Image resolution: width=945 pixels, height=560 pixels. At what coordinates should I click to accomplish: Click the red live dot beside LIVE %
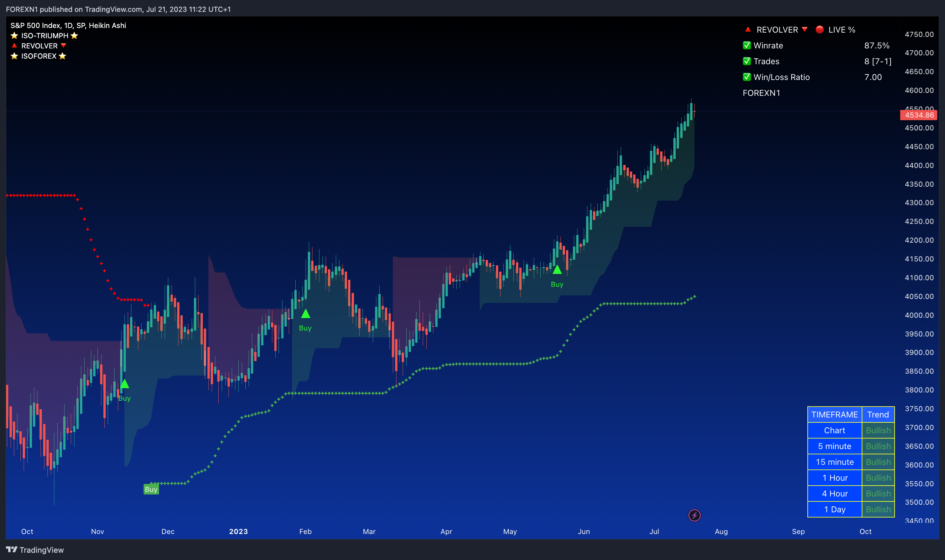[819, 29]
